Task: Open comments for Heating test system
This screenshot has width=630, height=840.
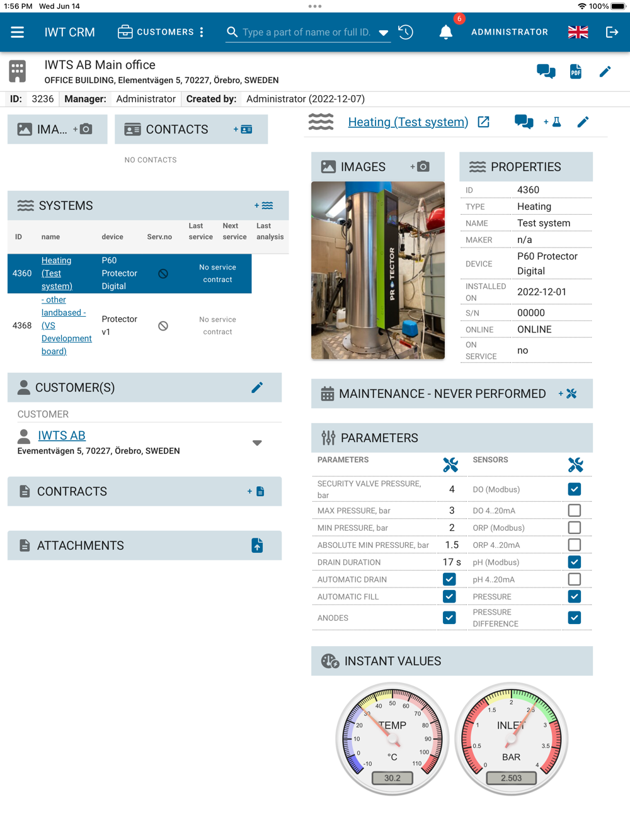Action: (x=524, y=122)
